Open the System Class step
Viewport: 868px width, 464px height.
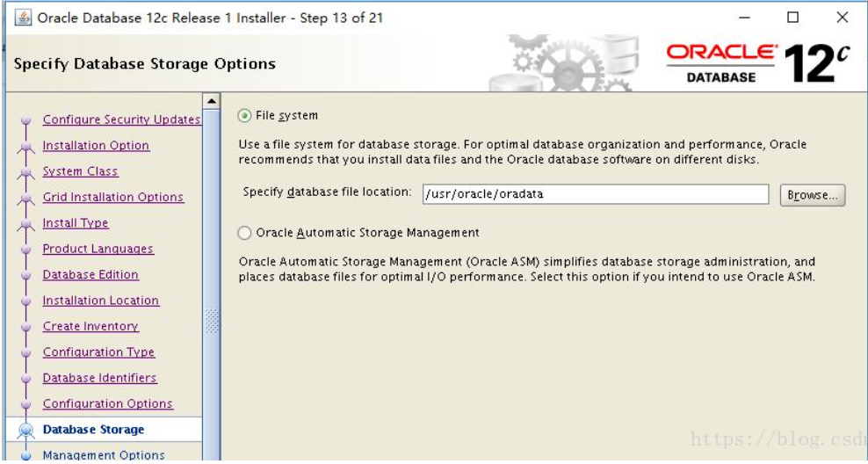(80, 171)
